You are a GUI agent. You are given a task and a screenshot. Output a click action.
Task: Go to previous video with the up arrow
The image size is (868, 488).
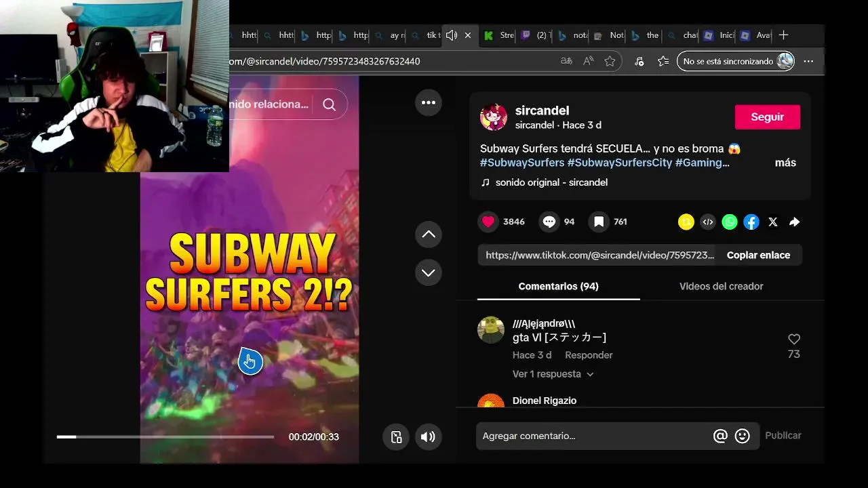pyautogui.click(x=429, y=235)
